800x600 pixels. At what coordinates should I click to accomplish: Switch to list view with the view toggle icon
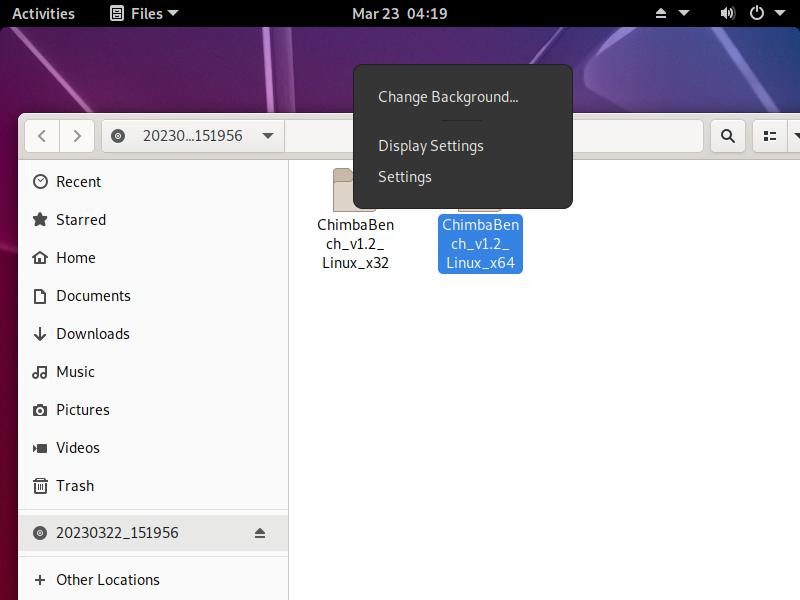point(770,136)
